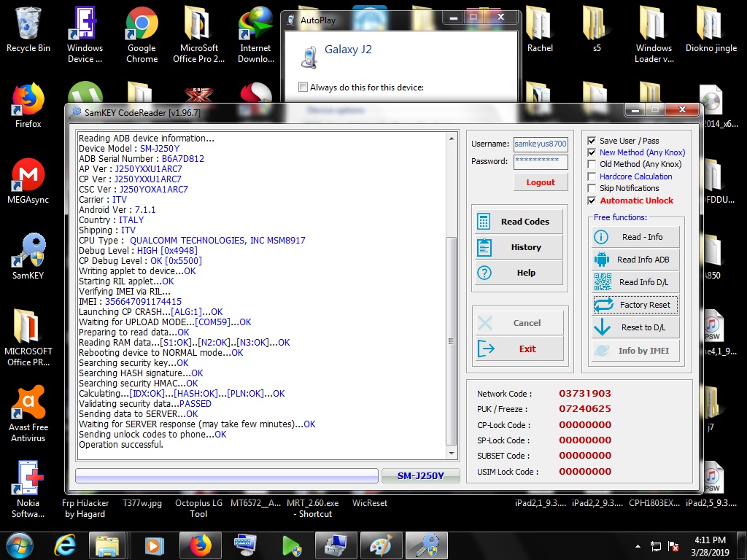Click Read Info D/L button
Viewport: 747px width, 560px height.
(x=635, y=282)
